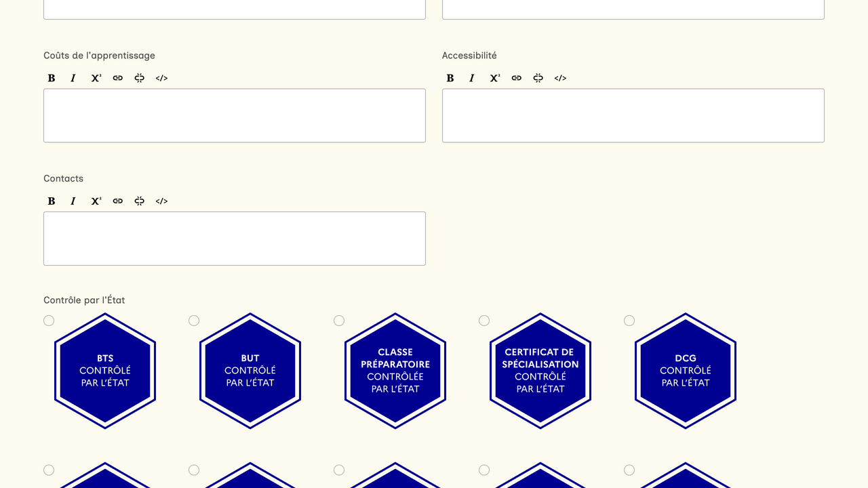Focus the Coûts de l'apprentissage text area

(x=235, y=116)
